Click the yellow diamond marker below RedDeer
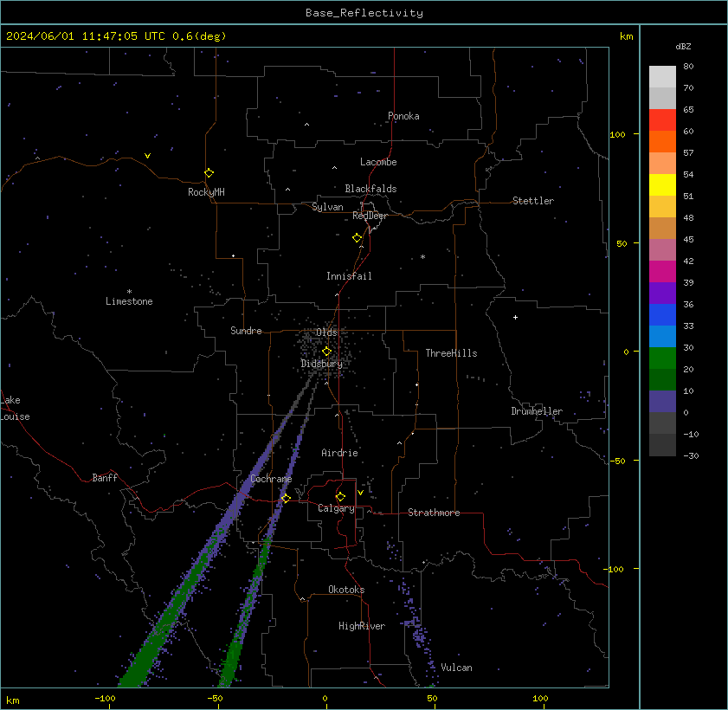Viewport: 728px width, 710px height. [x=357, y=238]
